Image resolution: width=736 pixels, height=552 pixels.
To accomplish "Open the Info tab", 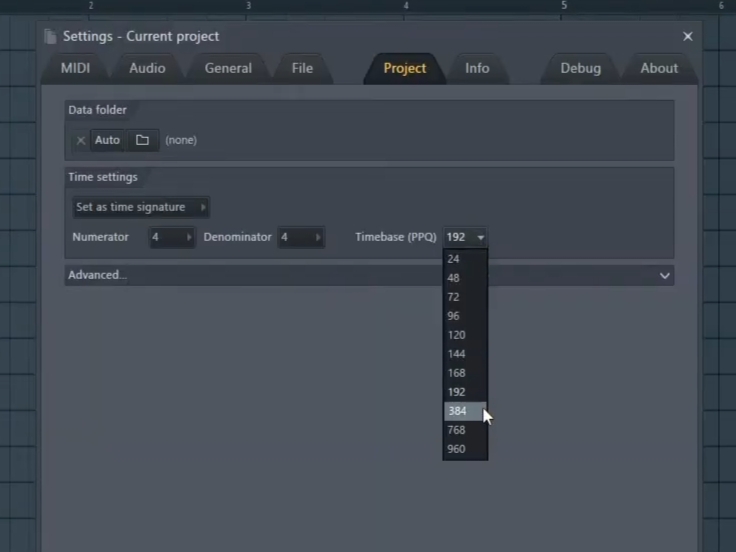I will click(477, 68).
